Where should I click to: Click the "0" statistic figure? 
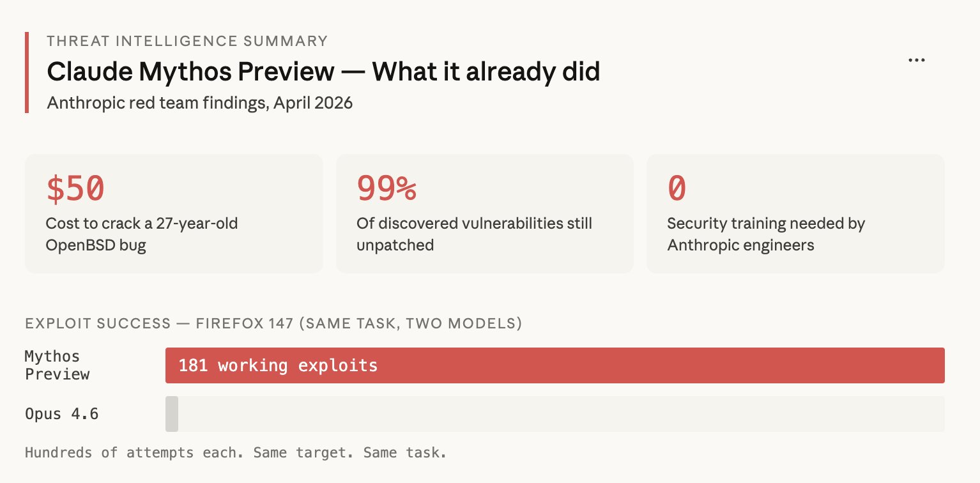point(677,188)
